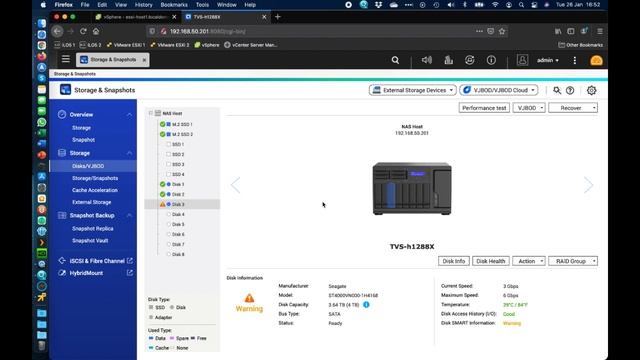Screen dimensions: 640x360
Task: Open the external devices icon in QTS toolbar
Action: (x=470, y=60)
